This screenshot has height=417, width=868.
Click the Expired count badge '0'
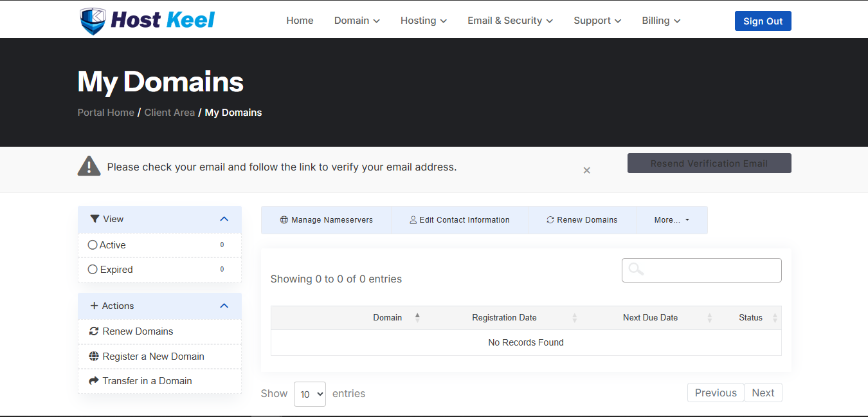222,270
